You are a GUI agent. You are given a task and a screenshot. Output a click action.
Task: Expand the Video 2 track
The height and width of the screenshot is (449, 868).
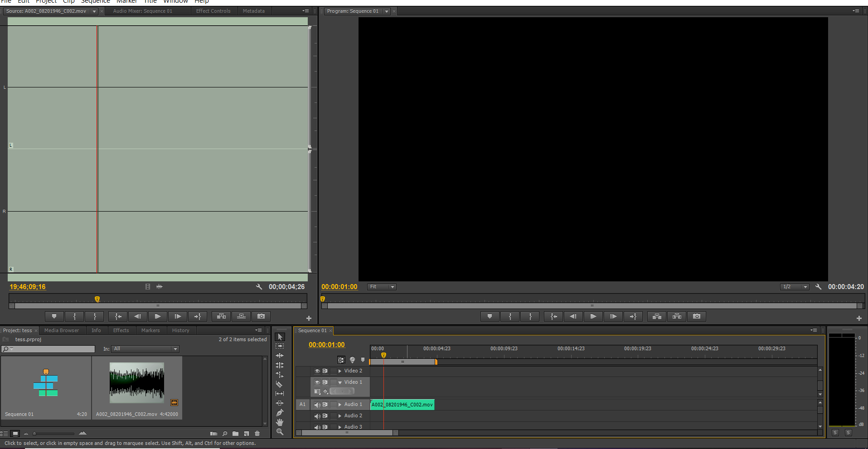[340, 371]
